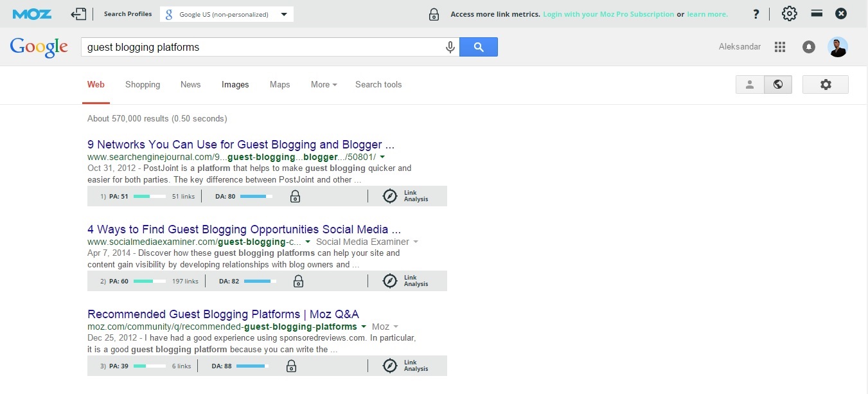Image resolution: width=868 pixels, height=394 pixels.
Task: Click the Aleksandar account name
Action: (740, 47)
